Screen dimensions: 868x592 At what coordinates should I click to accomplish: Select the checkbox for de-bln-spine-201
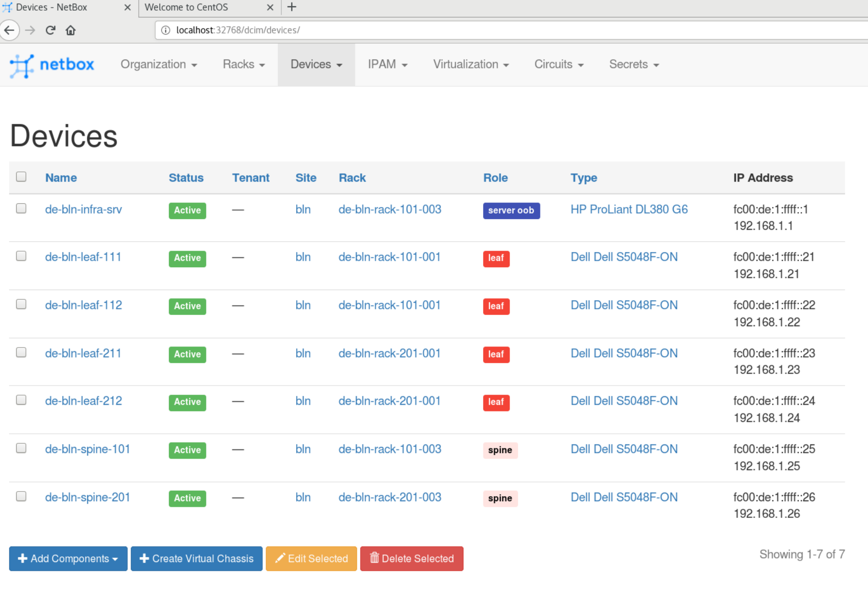[21, 496]
